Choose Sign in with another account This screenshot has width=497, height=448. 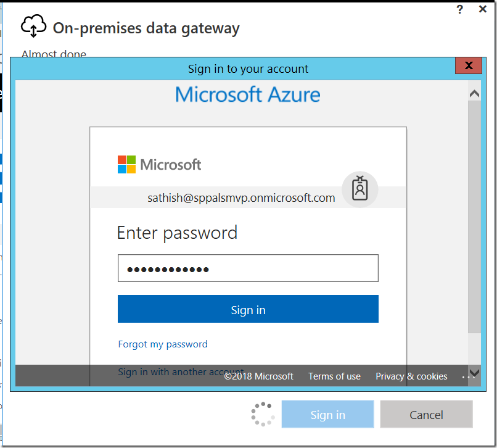tap(181, 371)
